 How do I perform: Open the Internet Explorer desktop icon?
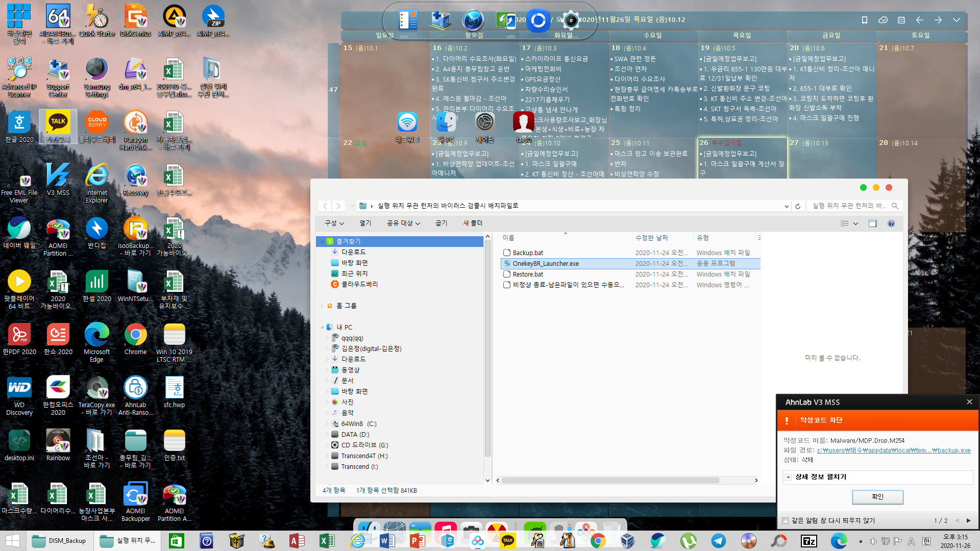click(96, 183)
